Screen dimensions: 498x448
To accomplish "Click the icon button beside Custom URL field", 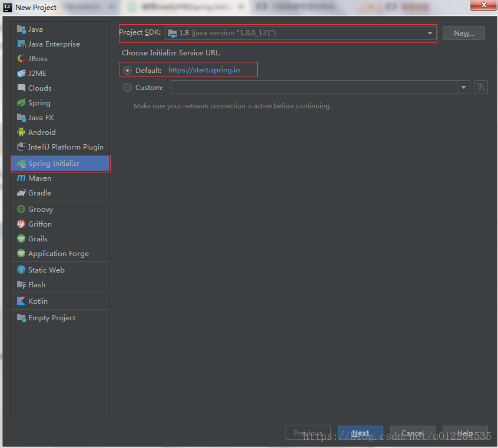I will click(x=481, y=87).
